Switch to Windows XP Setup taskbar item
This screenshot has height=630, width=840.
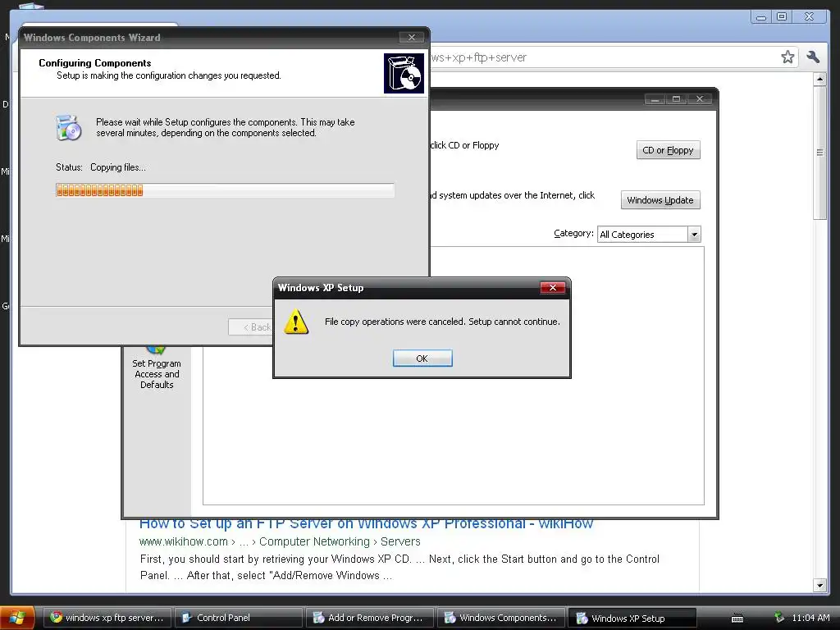(632, 618)
